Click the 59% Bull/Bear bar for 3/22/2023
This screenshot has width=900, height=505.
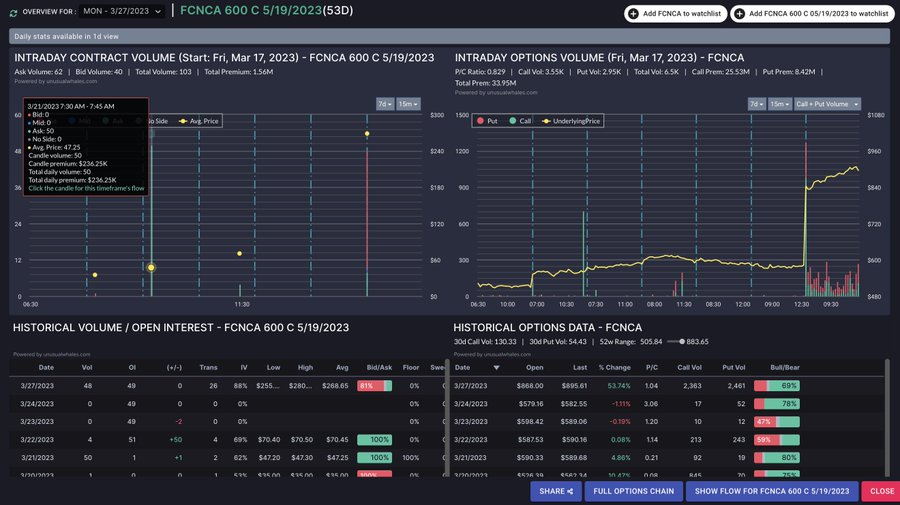tap(777, 440)
